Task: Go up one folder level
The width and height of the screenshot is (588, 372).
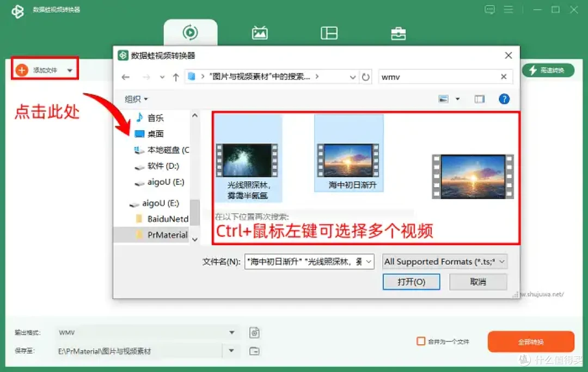Action: click(175, 77)
